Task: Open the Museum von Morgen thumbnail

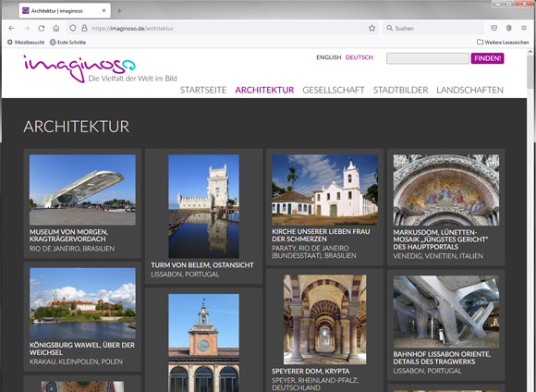Action: click(x=82, y=190)
